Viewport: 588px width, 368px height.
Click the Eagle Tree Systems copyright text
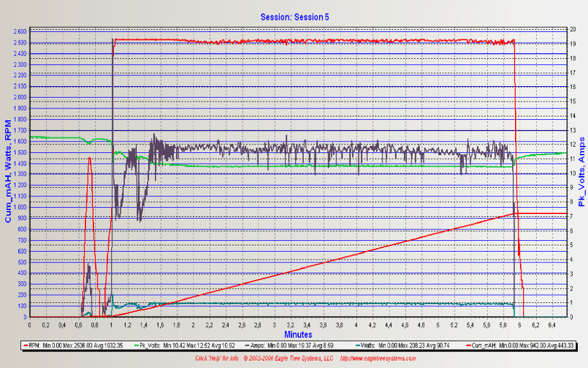tap(288, 359)
